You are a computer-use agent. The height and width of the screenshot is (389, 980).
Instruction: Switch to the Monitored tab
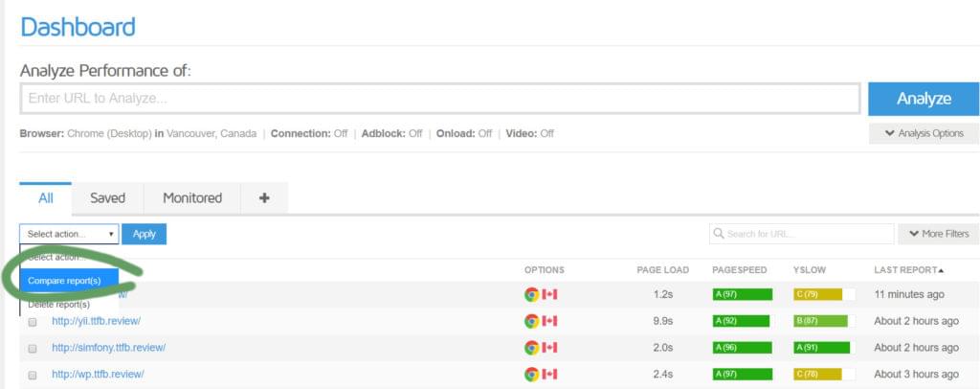(191, 198)
